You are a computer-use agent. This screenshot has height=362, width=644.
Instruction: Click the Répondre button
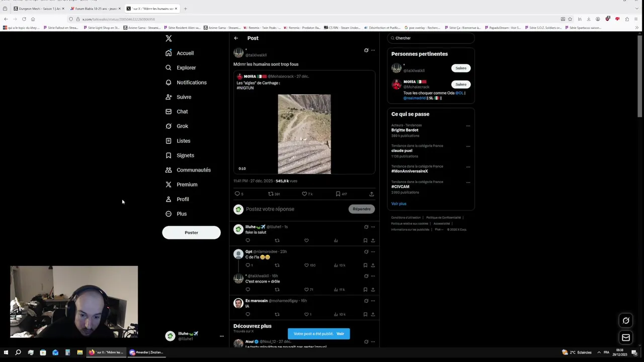(362, 209)
